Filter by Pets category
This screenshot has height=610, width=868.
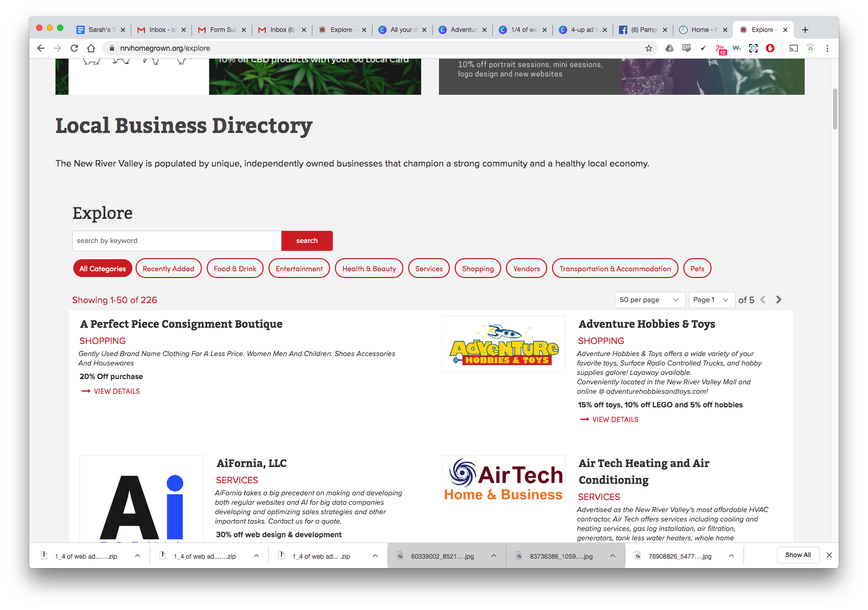(x=697, y=269)
